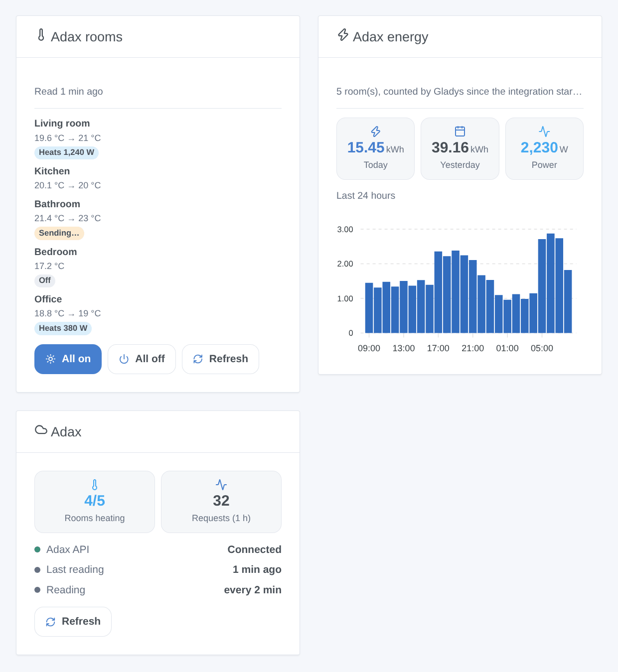This screenshot has width=618, height=672.
Task: Open the 32 Requests (1 h) tile
Action: 221,502
